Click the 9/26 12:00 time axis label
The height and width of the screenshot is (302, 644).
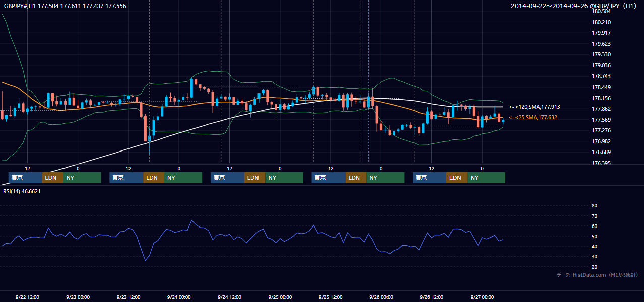(431, 297)
